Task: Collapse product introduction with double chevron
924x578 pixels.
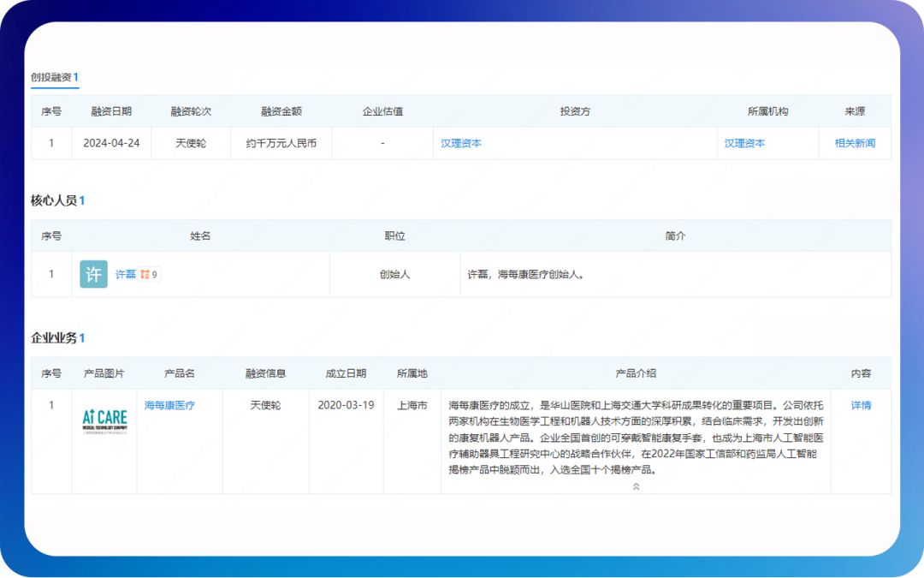Action: (636, 486)
